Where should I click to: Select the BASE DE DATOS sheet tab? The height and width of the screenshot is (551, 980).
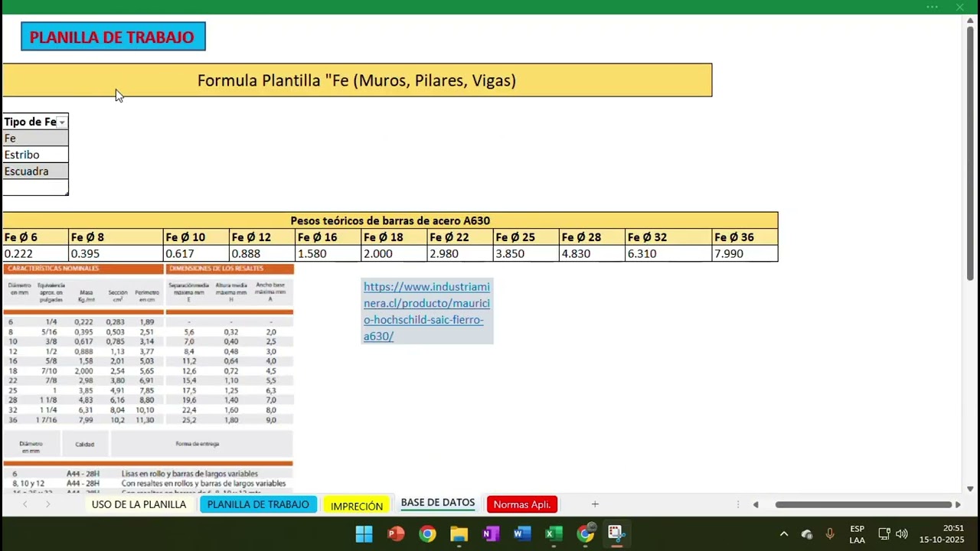[438, 503]
